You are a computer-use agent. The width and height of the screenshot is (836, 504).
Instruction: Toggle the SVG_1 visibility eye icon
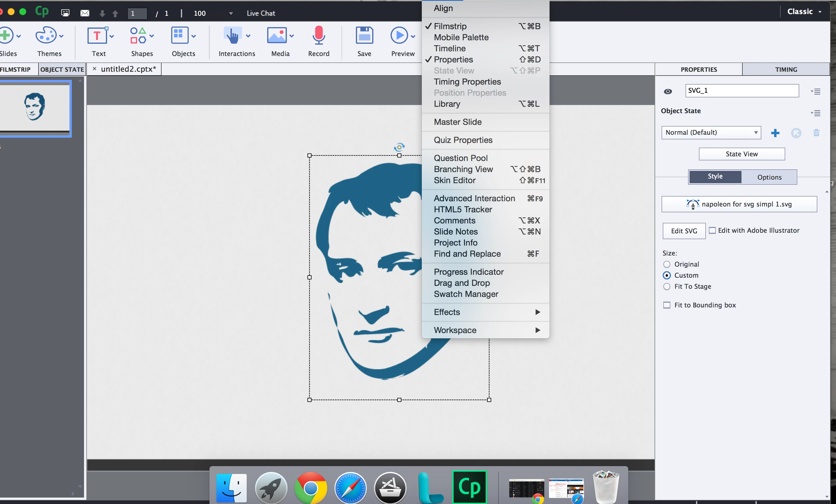[667, 91]
